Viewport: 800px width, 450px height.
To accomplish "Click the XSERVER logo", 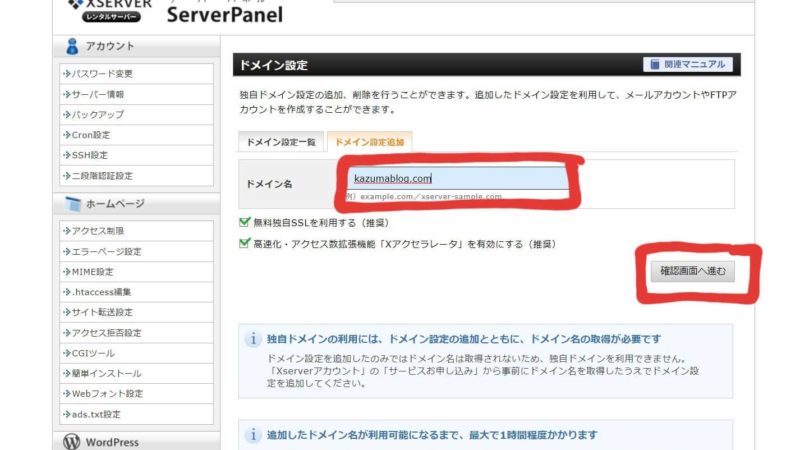I will click(111, 10).
